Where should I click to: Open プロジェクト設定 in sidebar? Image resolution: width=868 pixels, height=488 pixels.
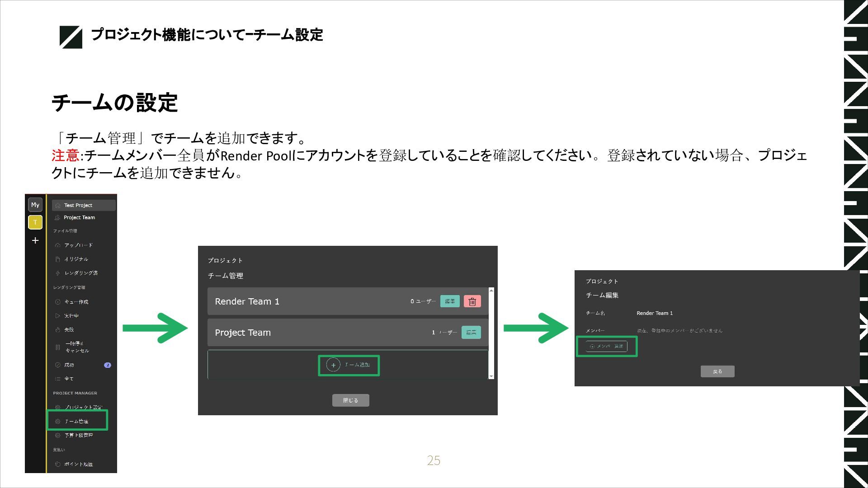pyautogui.click(x=83, y=407)
